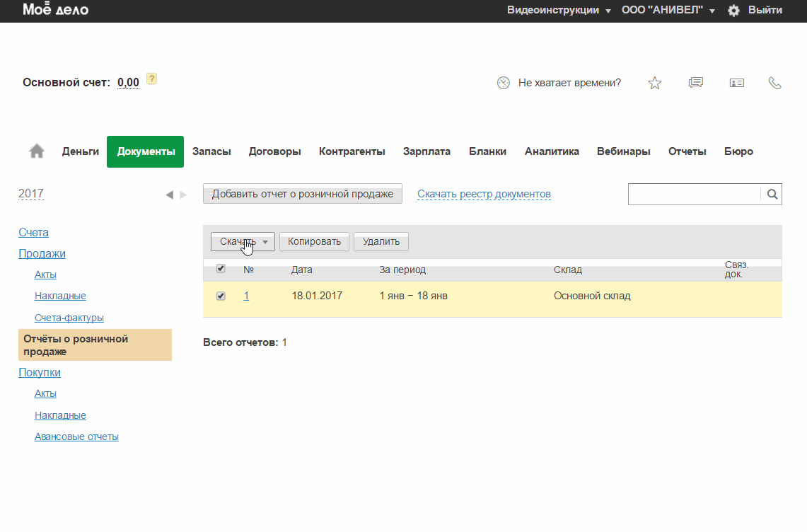This screenshot has width=807, height=532.
Task: Open the Деньги menu tab
Action: coord(80,151)
